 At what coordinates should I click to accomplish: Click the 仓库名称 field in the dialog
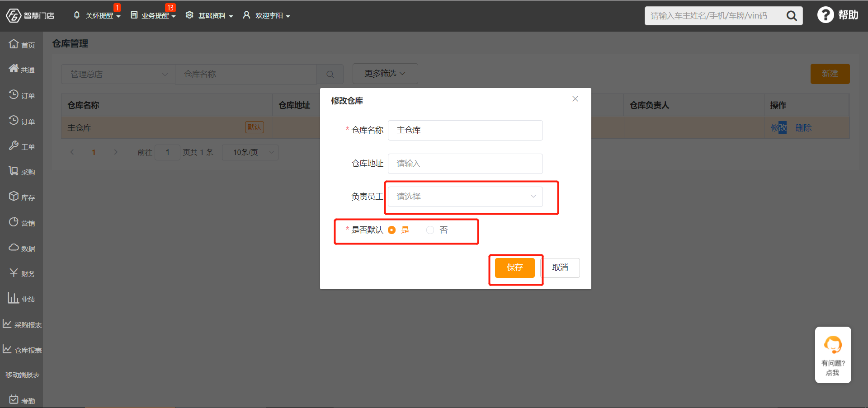(x=465, y=130)
